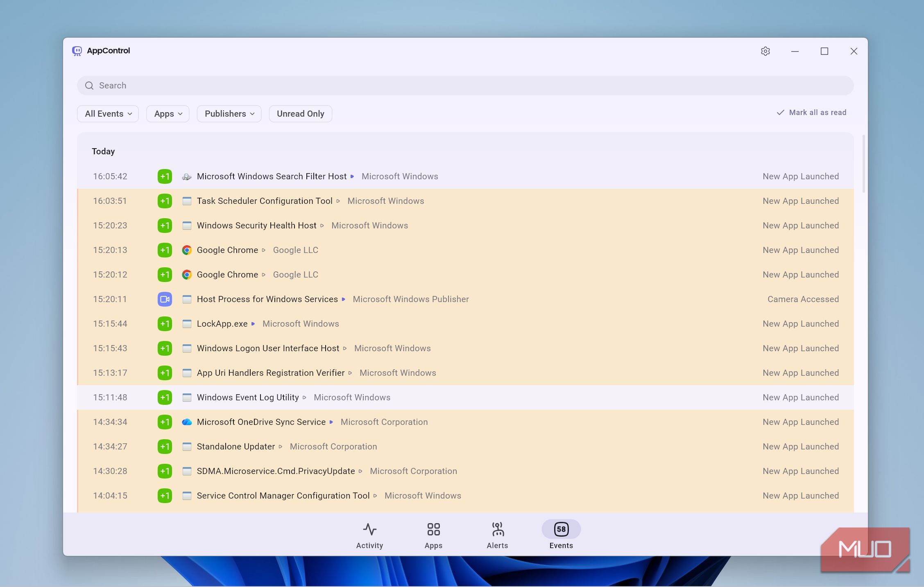Maximize the AppControl window
The image size is (924, 587).
(x=824, y=51)
